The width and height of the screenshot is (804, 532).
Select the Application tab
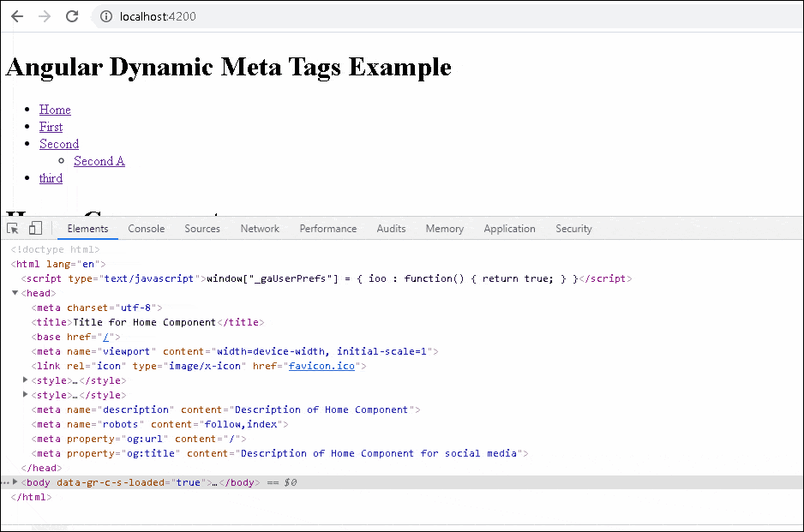(509, 229)
